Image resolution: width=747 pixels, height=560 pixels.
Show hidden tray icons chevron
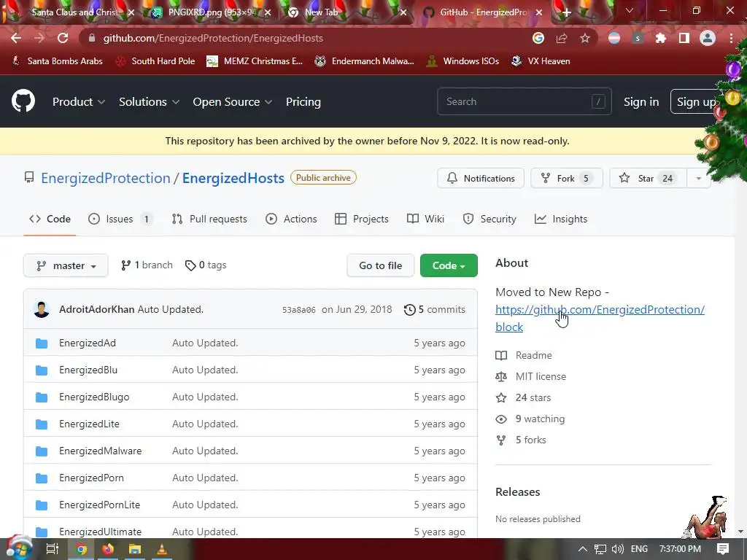[x=582, y=549]
